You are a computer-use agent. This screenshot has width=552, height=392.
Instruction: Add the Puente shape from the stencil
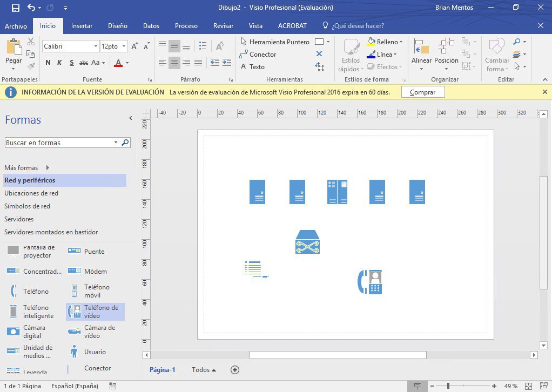point(86,251)
